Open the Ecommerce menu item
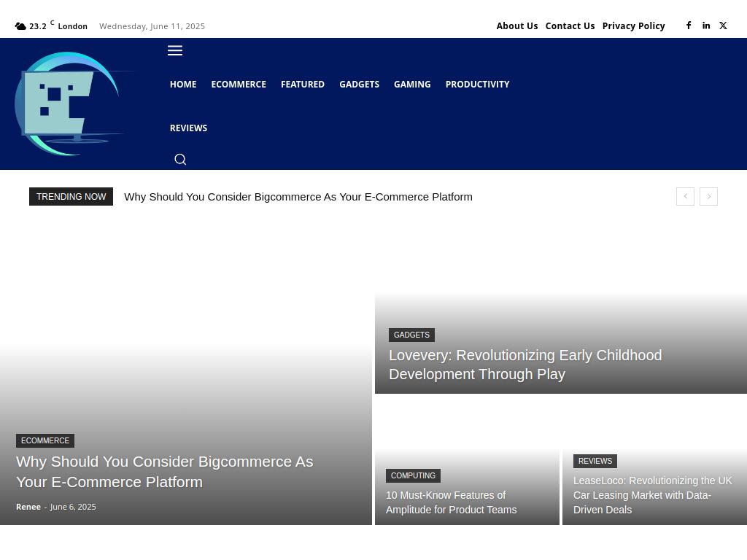This screenshot has height=560, width=747. pos(239,85)
